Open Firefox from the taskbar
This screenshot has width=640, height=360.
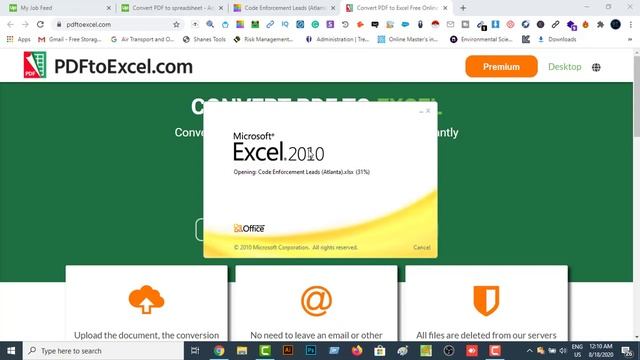pyautogui.click(x=357, y=351)
